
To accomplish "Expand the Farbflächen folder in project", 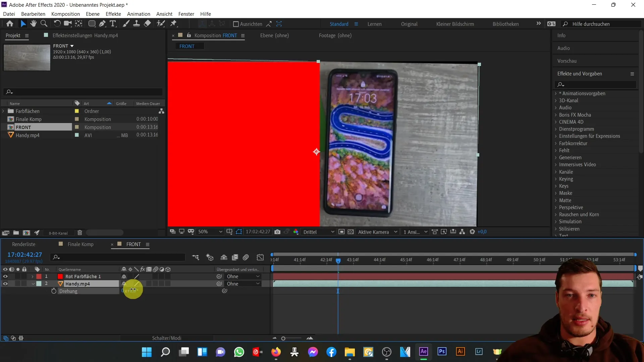I will 4,111.
